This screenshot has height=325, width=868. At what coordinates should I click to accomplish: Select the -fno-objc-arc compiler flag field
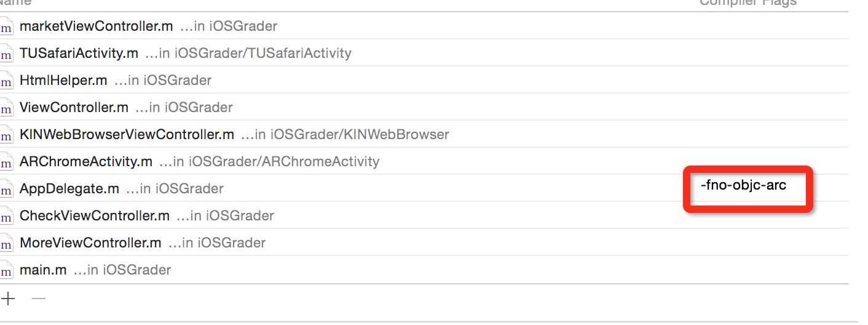click(743, 185)
